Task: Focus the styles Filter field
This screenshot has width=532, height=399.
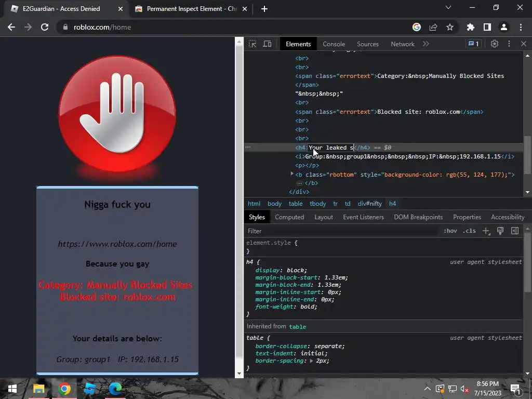Action: [341, 231]
